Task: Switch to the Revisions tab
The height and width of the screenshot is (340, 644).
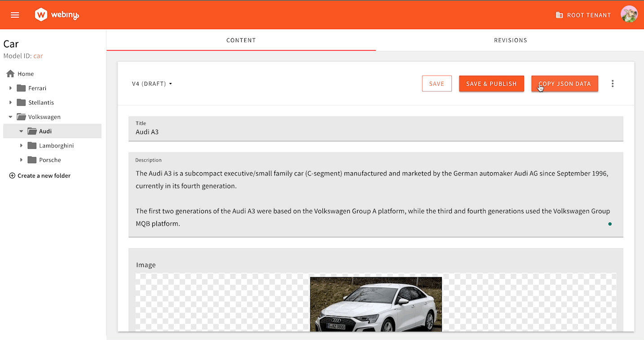Action: pyautogui.click(x=510, y=40)
